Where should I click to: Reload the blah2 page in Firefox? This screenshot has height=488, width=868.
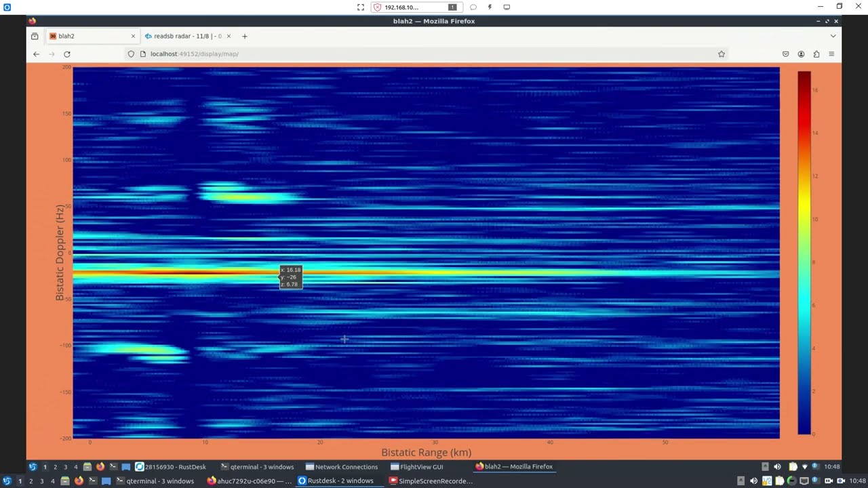pos(67,54)
